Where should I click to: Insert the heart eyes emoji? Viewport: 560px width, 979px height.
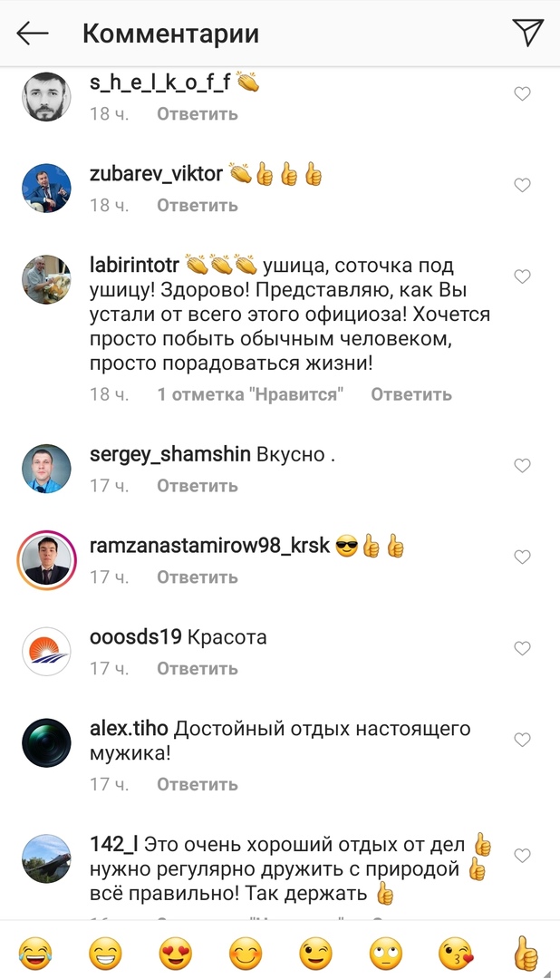coord(176,954)
